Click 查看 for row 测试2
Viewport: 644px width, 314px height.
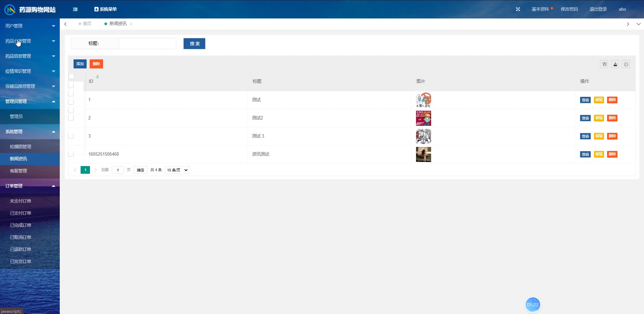(x=585, y=118)
